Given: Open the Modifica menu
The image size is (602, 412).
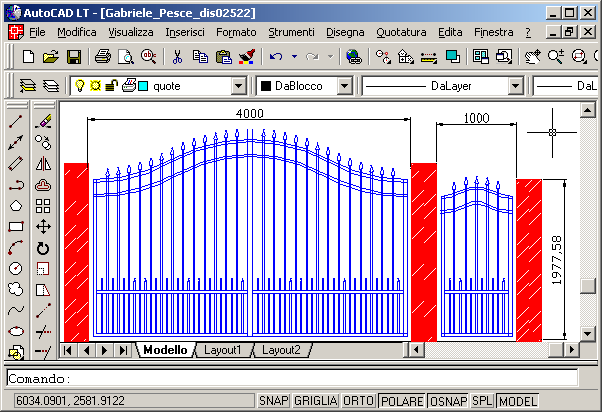Looking at the screenshot, I should (x=77, y=32).
